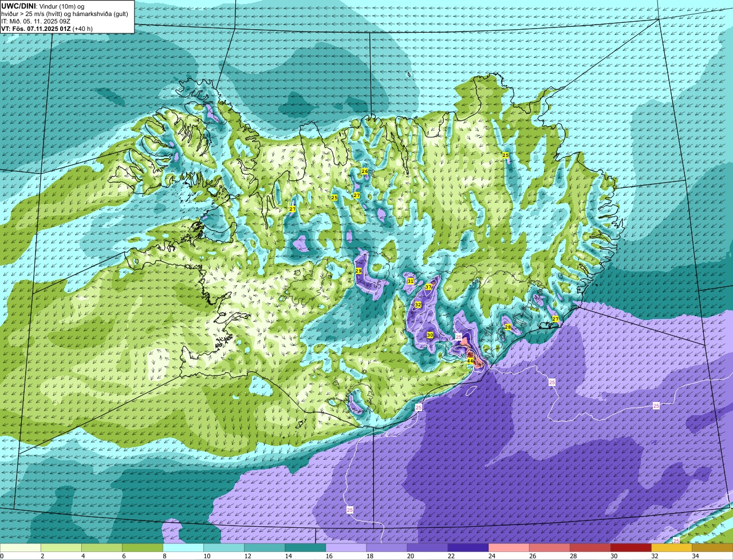Click legend scale number 8
The image size is (733, 560).
pyautogui.click(x=164, y=556)
